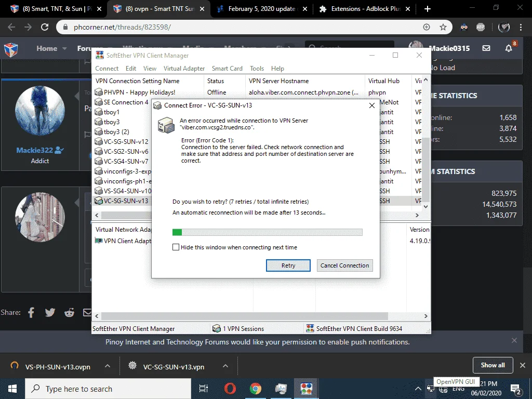Expand the Home dropdown arrow
The image size is (532, 399).
pyautogui.click(x=64, y=49)
